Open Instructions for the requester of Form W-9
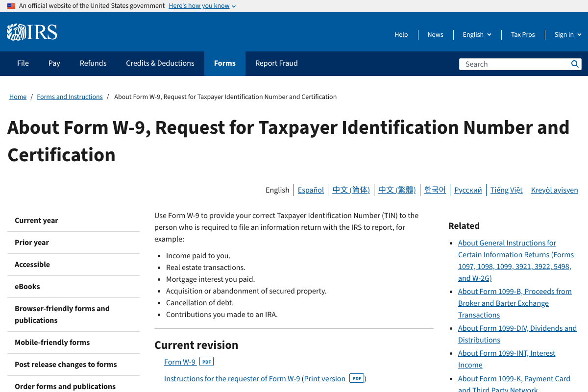This screenshot has height=392, width=588. 232,379
